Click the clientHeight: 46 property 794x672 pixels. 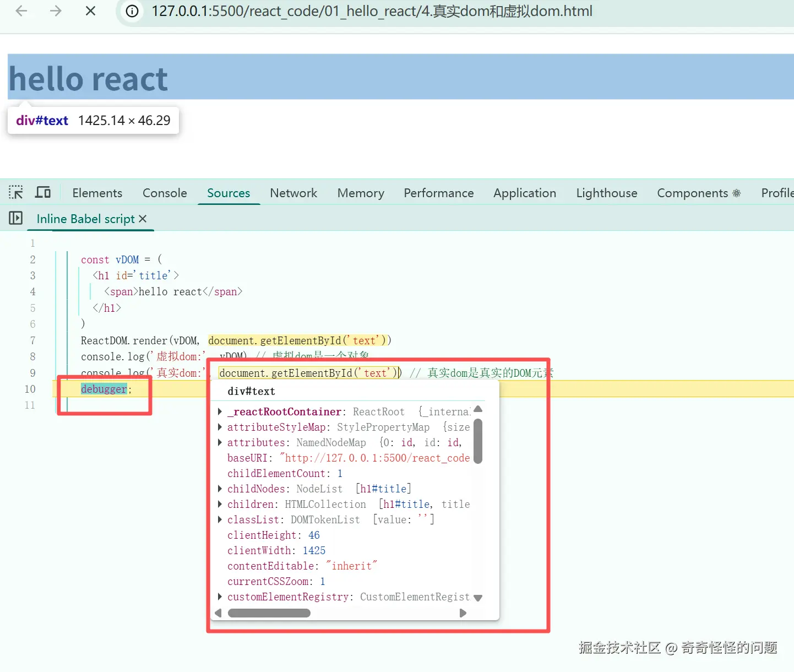pyautogui.click(x=274, y=535)
